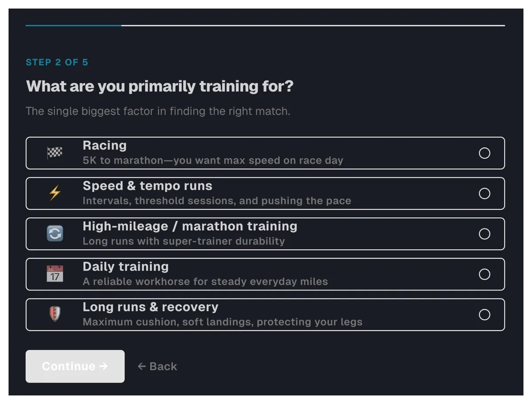Viewport: 532px width, 404px height.
Task: Click the Racing option title text
Action: coord(105,145)
